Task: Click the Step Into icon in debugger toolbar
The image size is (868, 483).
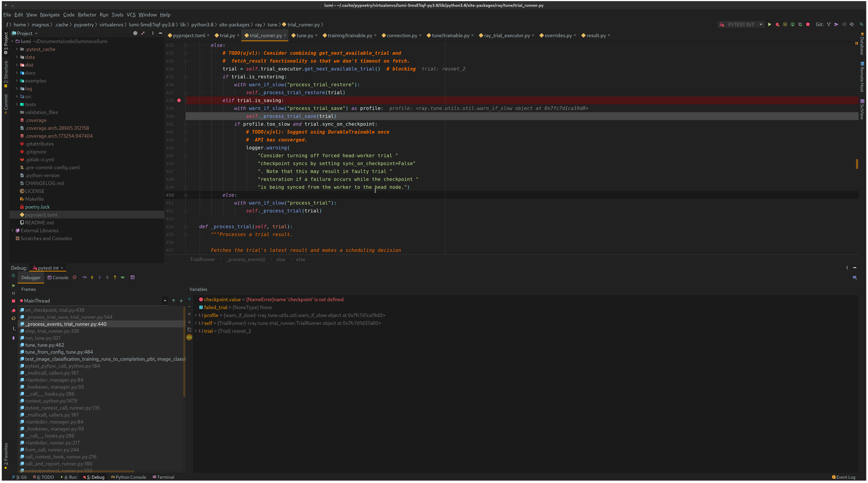Action: 92,277
